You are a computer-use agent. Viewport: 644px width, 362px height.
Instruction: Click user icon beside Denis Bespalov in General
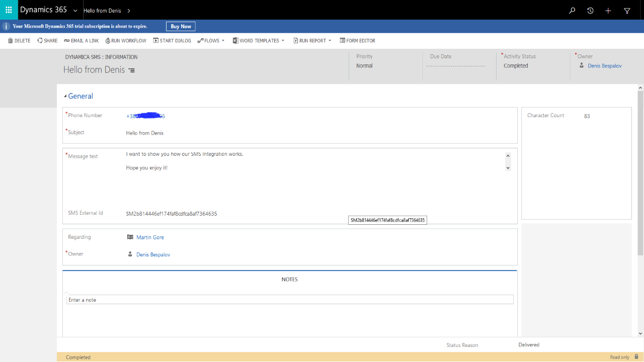pos(130,254)
